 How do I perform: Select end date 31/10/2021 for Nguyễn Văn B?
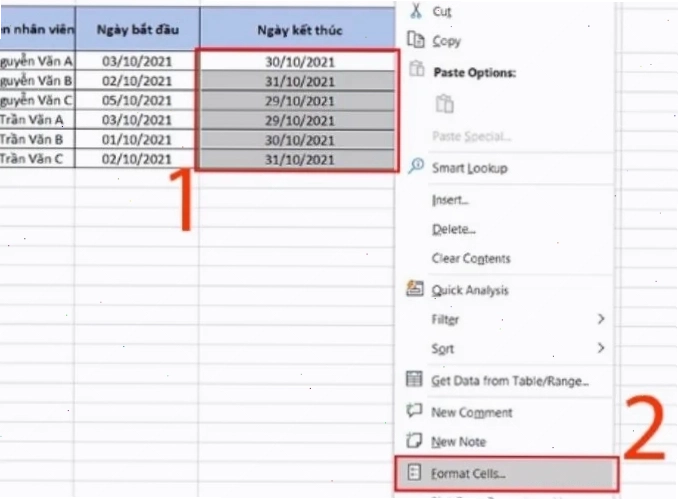tap(298, 81)
